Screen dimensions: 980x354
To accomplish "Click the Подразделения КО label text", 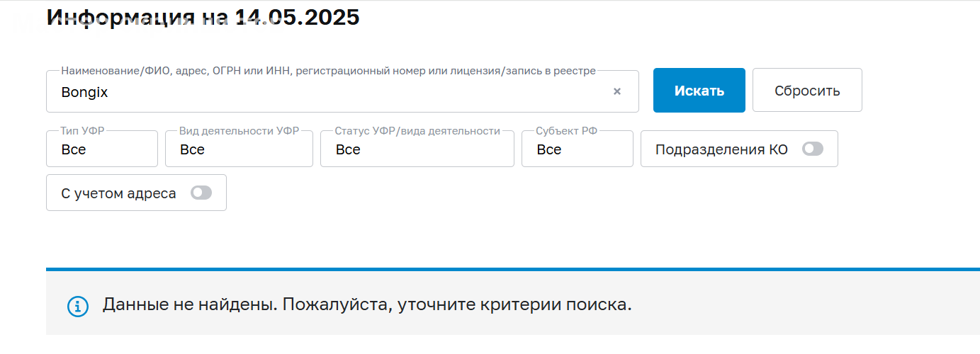I will 721,149.
